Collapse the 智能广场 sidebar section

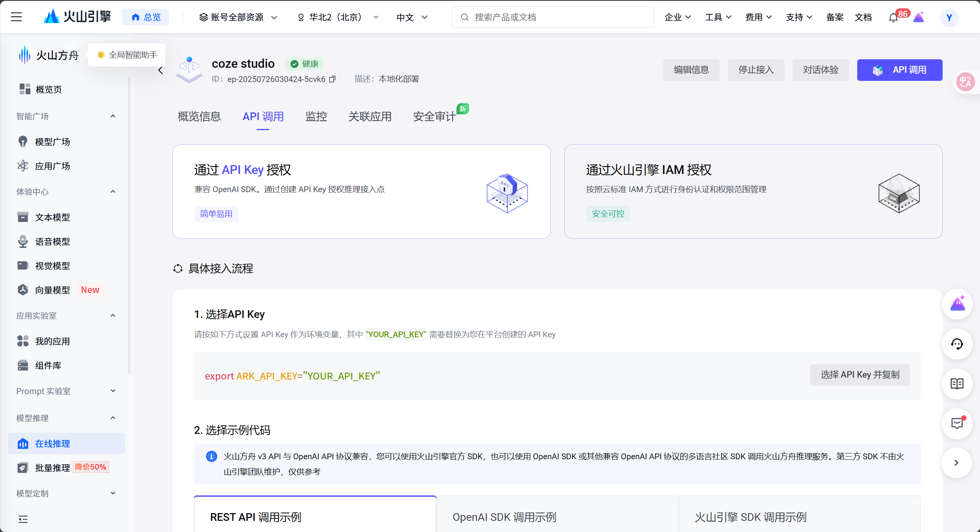tap(113, 116)
